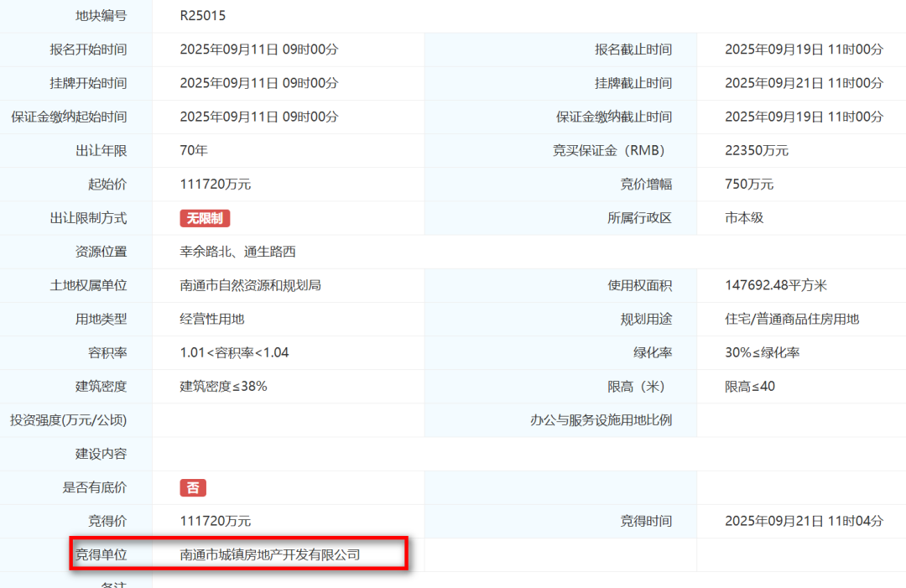The image size is (906, 588).
Task: Select the 用地类型 value 经营性用地
Action: coord(211,319)
